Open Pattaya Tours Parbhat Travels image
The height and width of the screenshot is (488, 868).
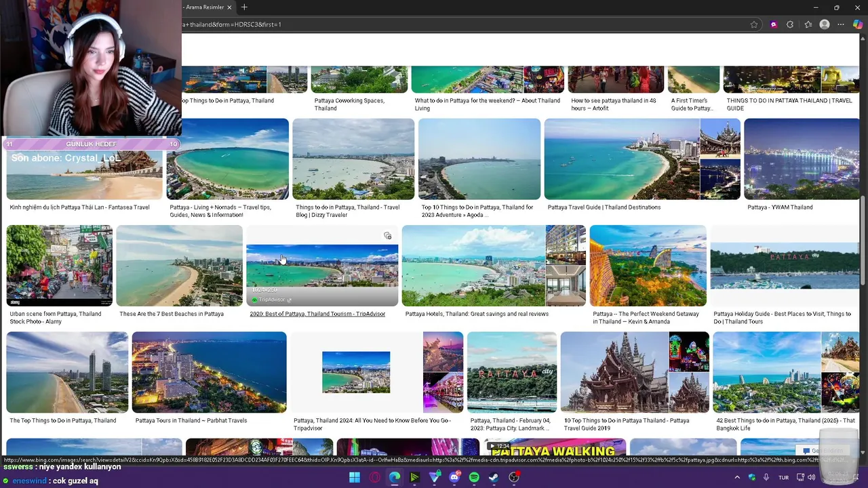click(209, 372)
